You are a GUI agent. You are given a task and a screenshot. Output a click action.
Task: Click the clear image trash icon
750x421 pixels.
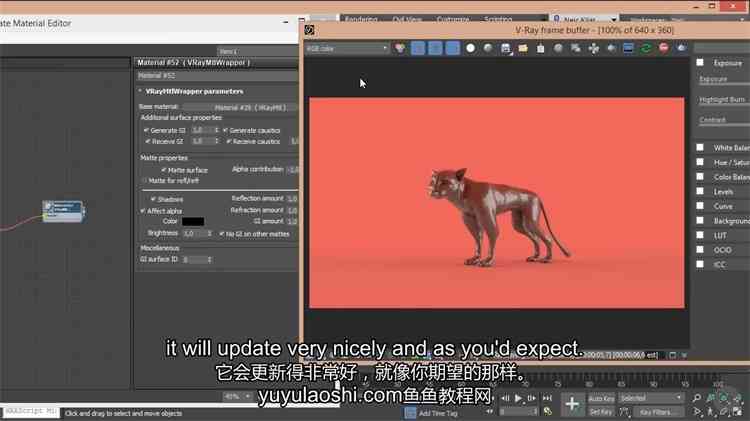pyautogui.click(x=540, y=48)
